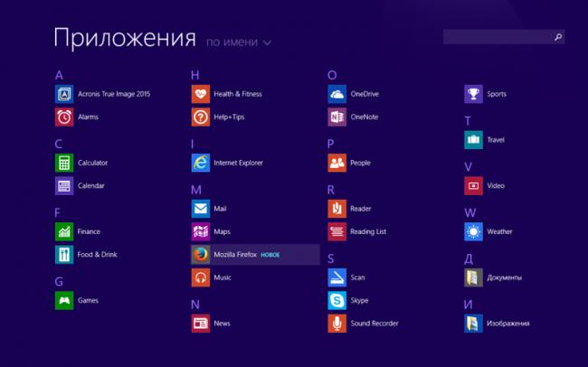
Task: Open Acronis True Image 2015 app icon
Action: click(64, 94)
